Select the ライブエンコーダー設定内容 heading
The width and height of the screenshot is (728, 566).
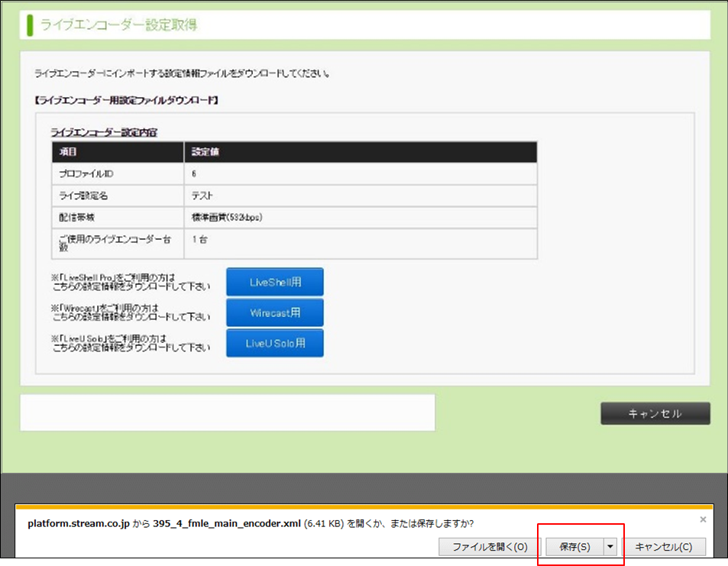(x=104, y=132)
